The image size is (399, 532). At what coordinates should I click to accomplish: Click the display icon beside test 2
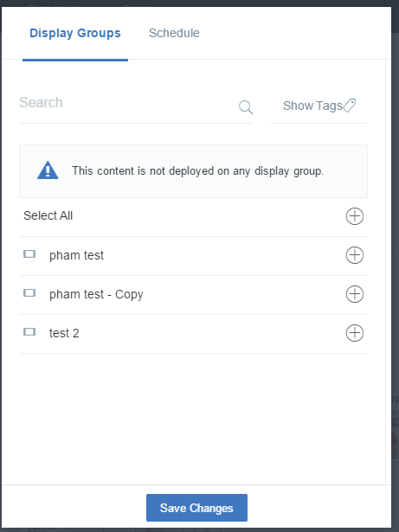[x=29, y=331]
